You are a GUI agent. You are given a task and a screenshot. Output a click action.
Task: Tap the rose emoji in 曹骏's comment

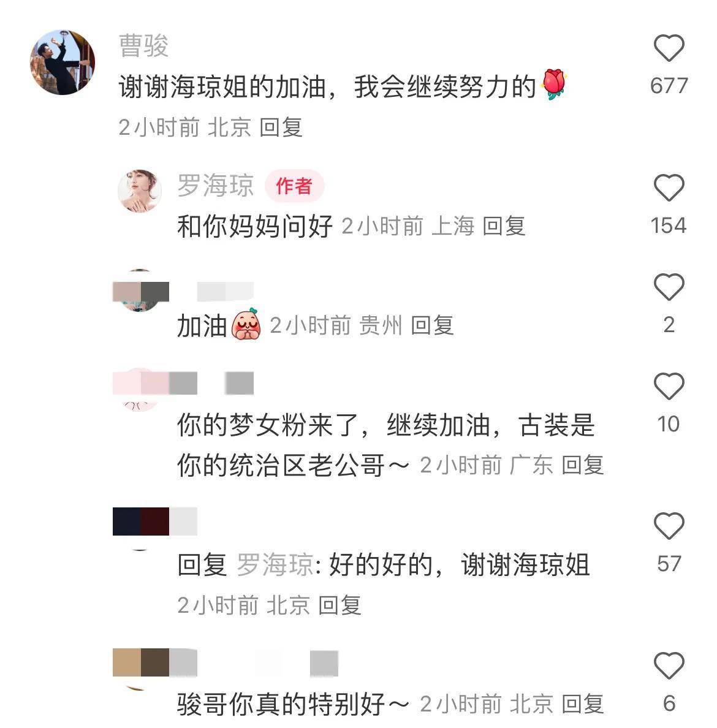coord(553,84)
